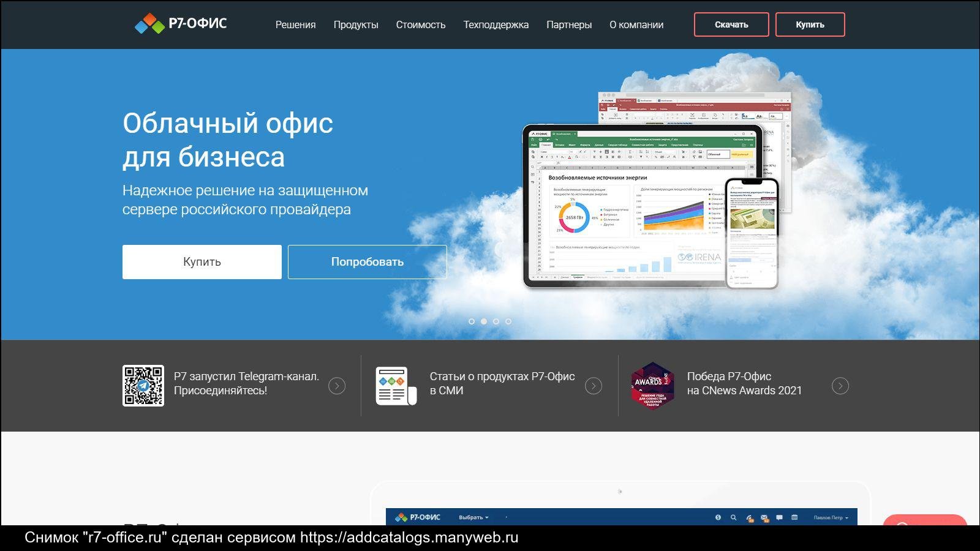Click the red-outlined Купить header button
980x551 pixels.
click(810, 24)
